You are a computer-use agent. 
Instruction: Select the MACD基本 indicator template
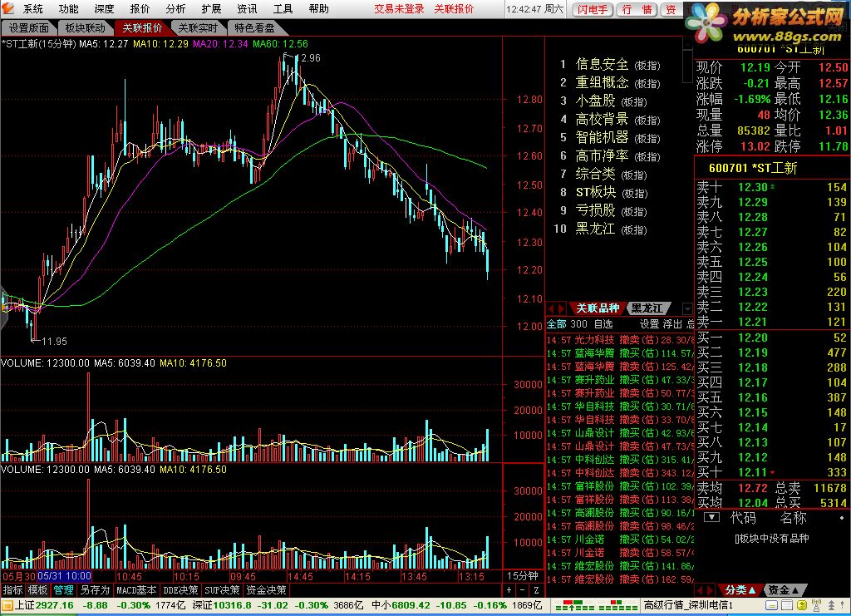tap(136, 590)
